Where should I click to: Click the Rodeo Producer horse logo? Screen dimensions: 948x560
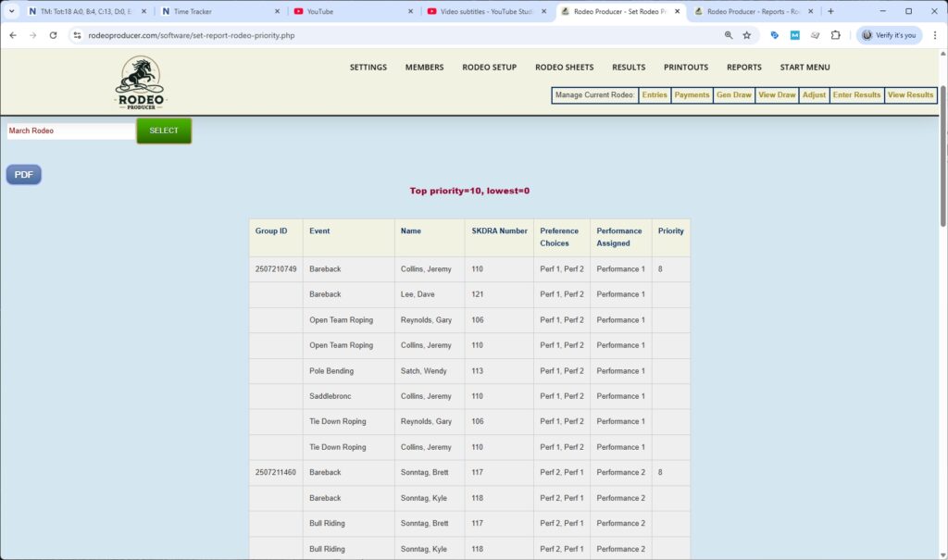[x=141, y=82]
